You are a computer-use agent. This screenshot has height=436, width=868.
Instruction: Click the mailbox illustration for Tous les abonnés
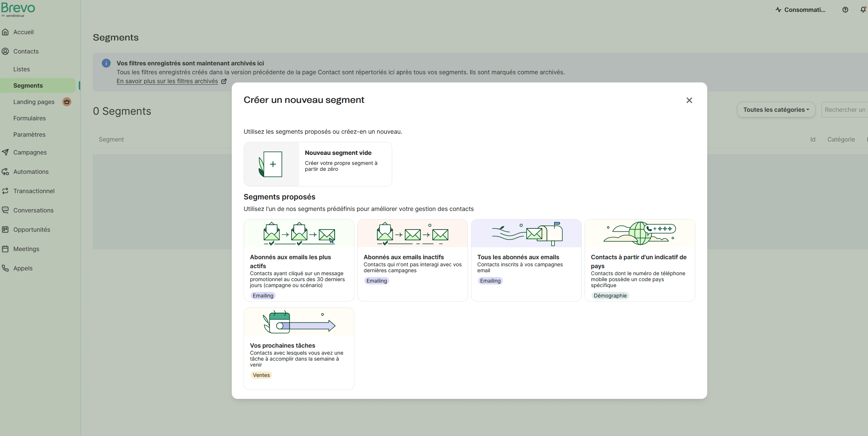tap(526, 234)
